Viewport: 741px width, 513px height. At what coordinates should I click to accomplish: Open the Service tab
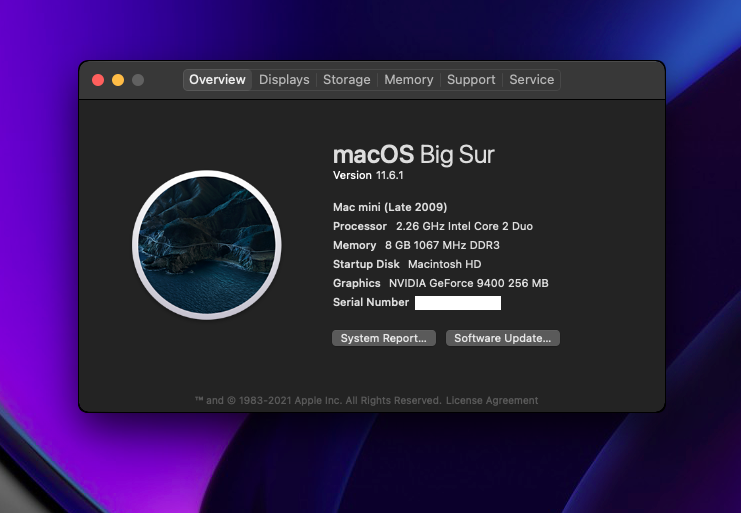pyautogui.click(x=532, y=80)
